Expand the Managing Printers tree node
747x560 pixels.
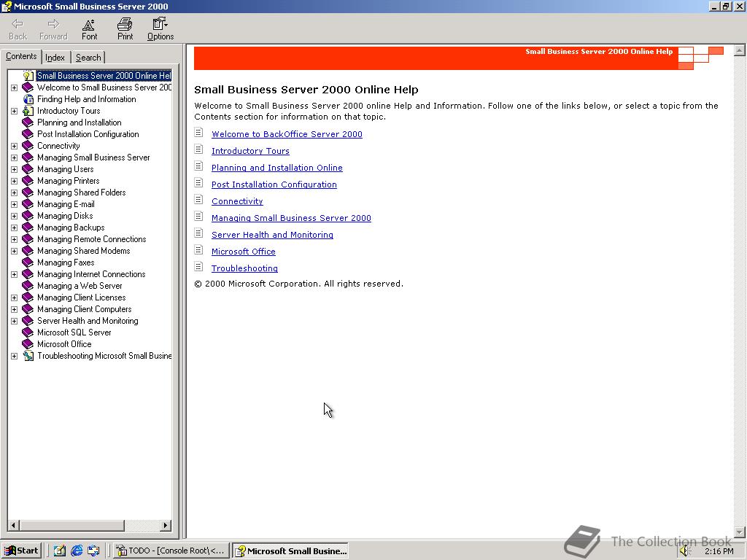[x=15, y=181]
